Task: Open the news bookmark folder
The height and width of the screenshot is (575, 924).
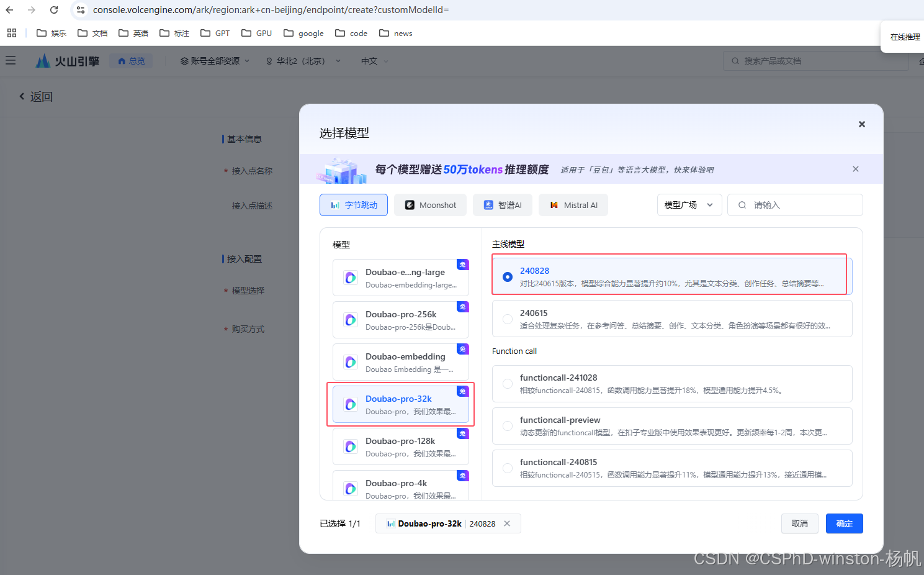Action: click(x=395, y=33)
